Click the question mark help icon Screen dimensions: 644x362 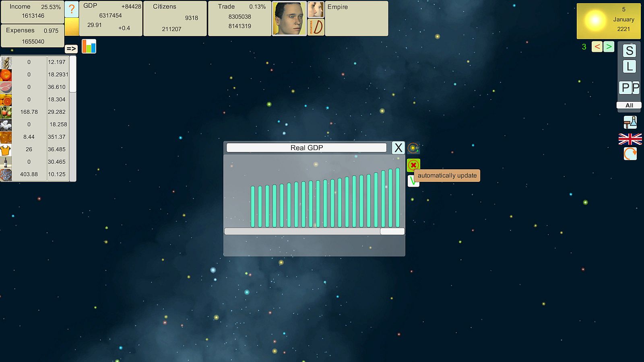tap(72, 10)
